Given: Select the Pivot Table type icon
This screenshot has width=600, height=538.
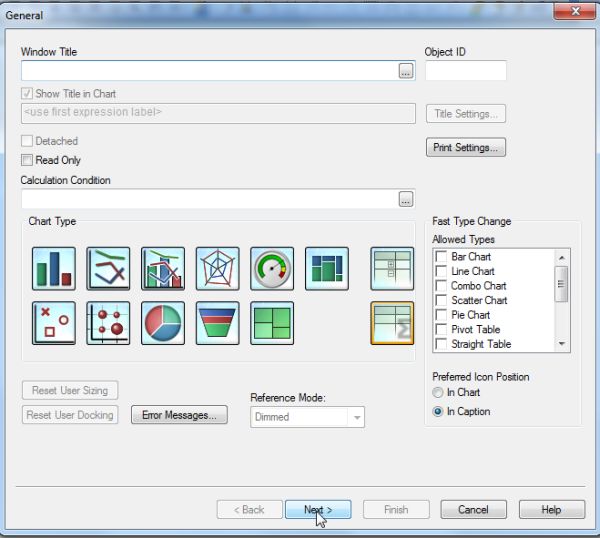Looking at the screenshot, I should click(392, 269).
